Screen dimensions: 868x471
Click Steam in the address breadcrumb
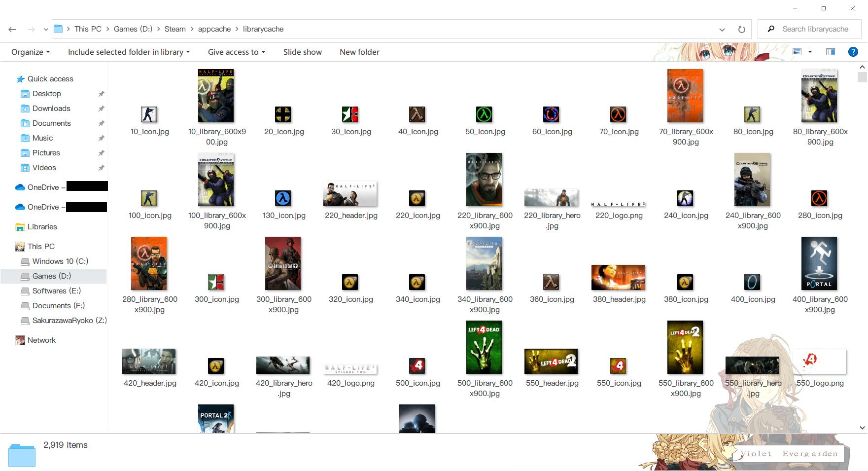coord(175,29)
